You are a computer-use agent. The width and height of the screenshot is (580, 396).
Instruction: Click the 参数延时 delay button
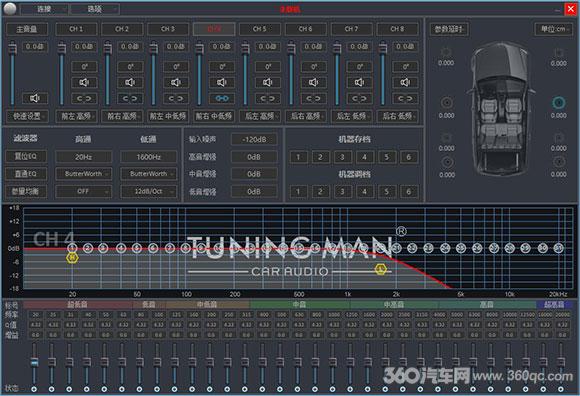click(449, 29)
